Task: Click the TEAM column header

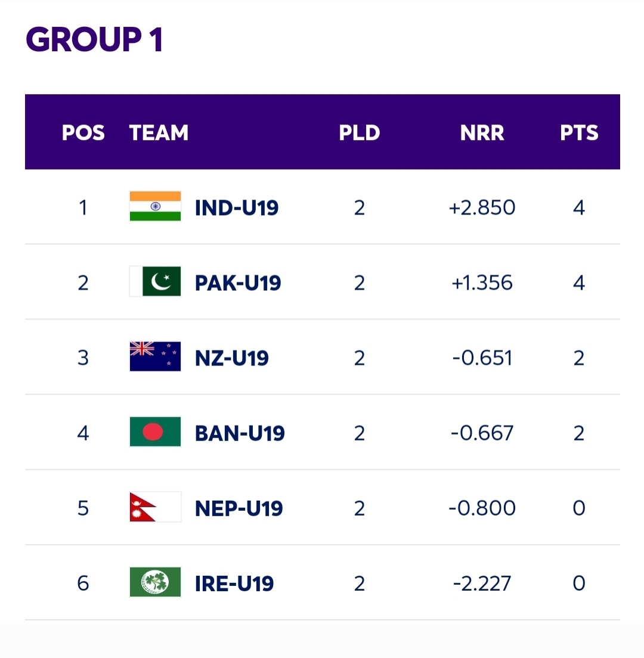Action: [x=159, y=132]
